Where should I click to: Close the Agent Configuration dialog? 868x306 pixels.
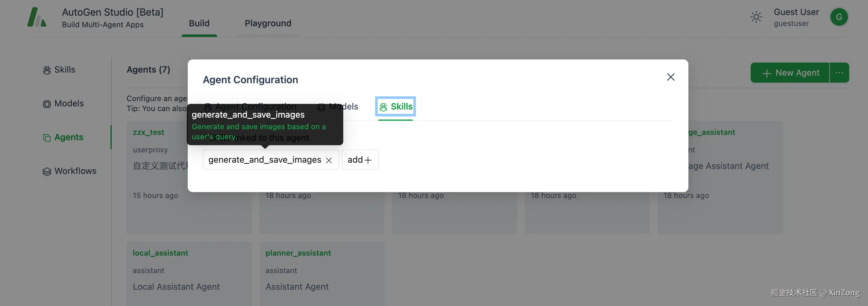[x=671, y=77]
